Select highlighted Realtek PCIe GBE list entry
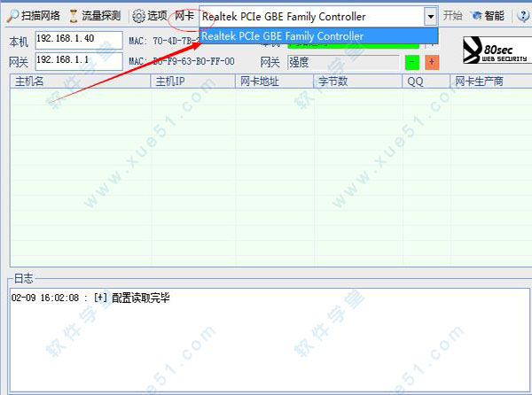The image size is (532, 395). point(318,36)
